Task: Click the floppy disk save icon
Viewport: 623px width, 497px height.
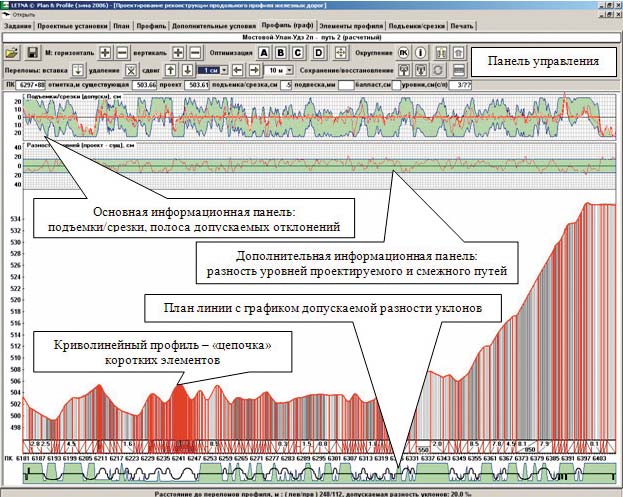Action: tap(31, 52)
